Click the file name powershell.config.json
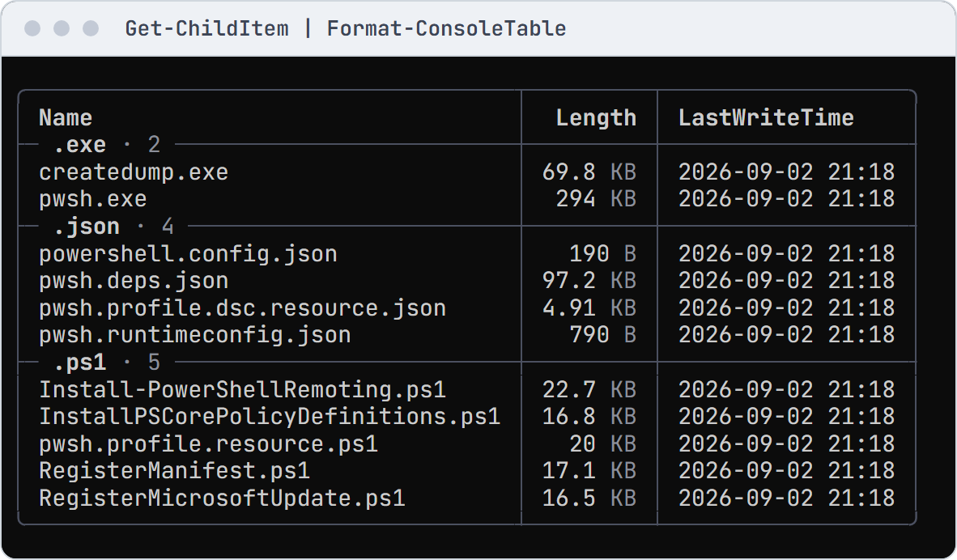 tap(188, 253)
